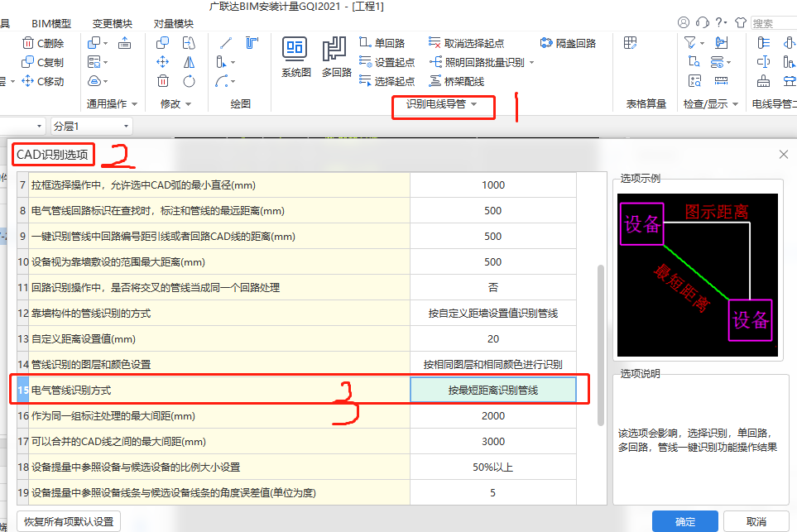
Task: Click the 选项示例 preview image
Action: (698, 275)
